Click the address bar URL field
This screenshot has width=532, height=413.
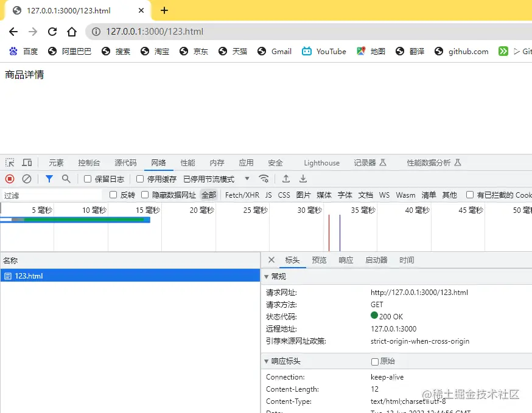(309, 32)
